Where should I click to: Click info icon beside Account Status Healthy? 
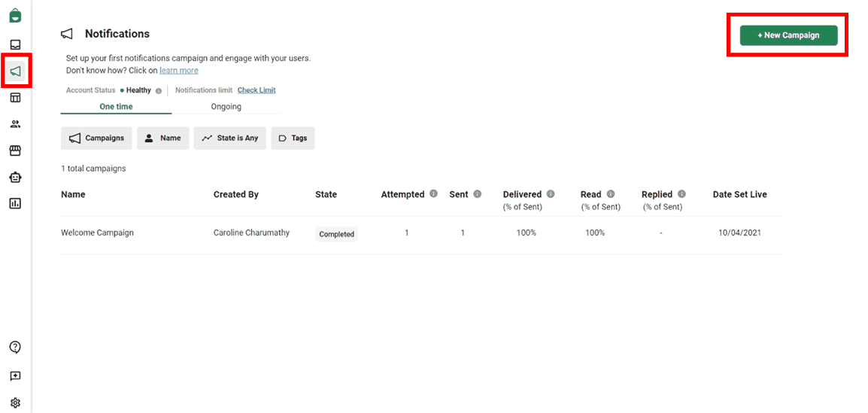tap(158, 91)
